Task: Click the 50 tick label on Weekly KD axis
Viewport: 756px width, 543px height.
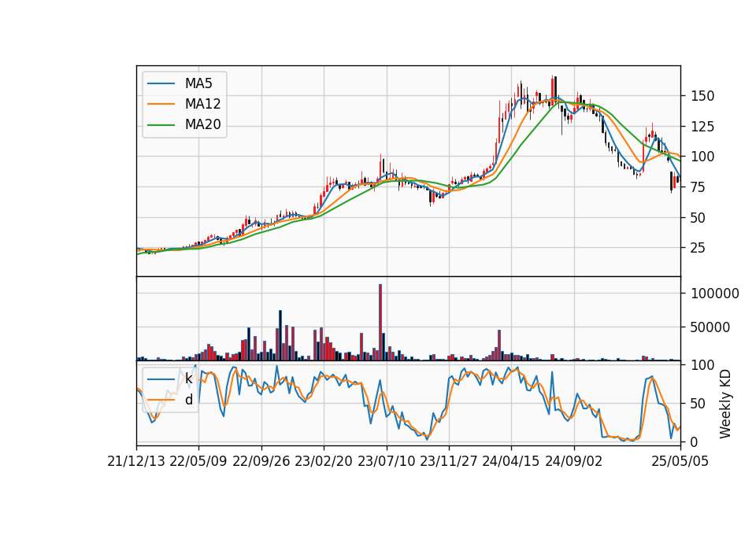Action: click(699, 403)
